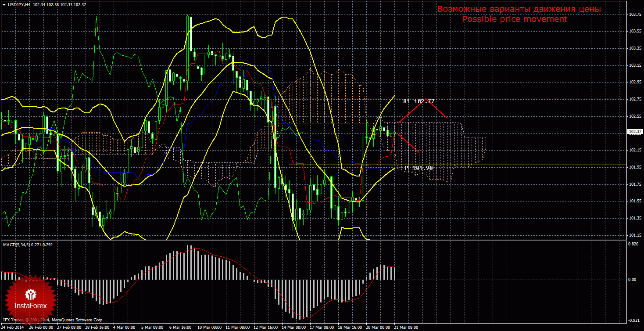Viewport: 644px width, 331px height.
Task: Select the 27 Feb 08:00 time label
Action: (x=69, y=327)
